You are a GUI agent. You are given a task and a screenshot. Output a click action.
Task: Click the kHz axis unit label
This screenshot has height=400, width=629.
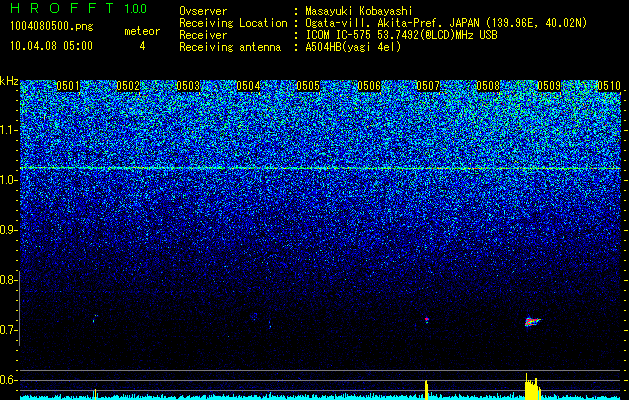(x=9, y=81)
